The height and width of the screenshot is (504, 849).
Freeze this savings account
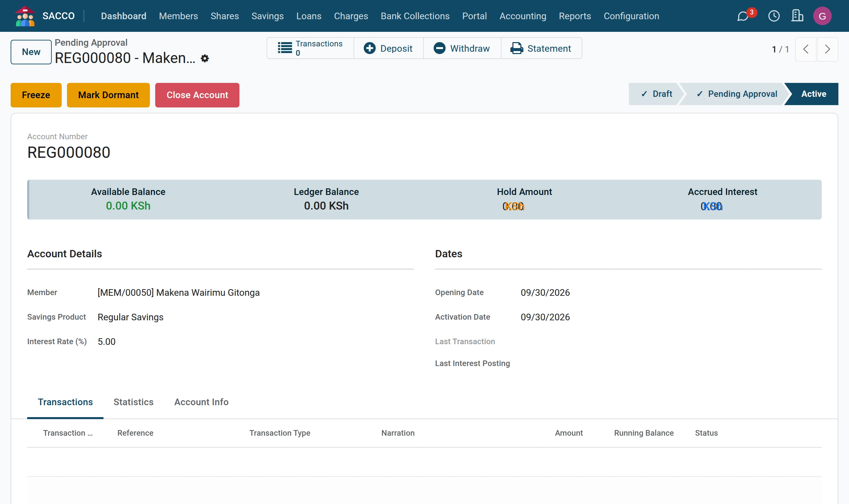click(36, 95)
